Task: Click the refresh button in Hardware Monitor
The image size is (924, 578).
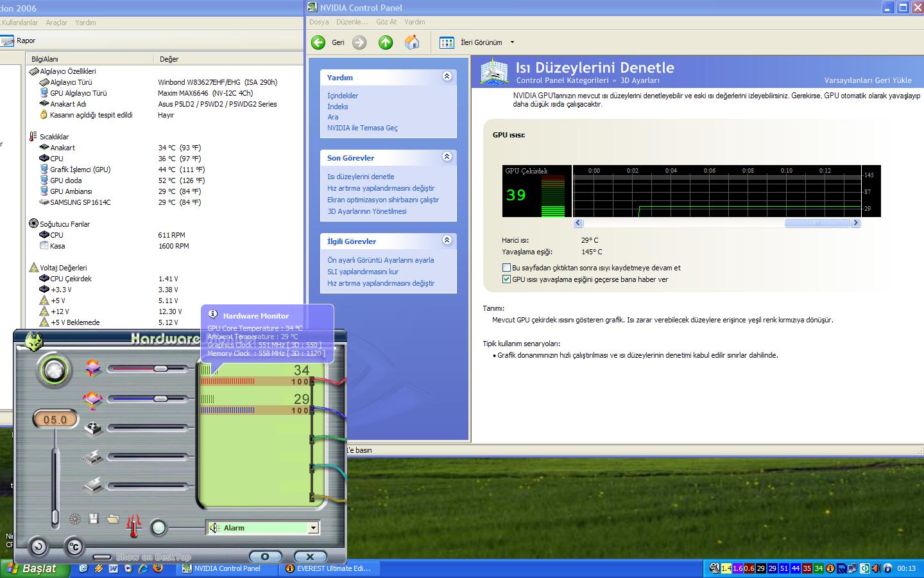Action: 38,547
